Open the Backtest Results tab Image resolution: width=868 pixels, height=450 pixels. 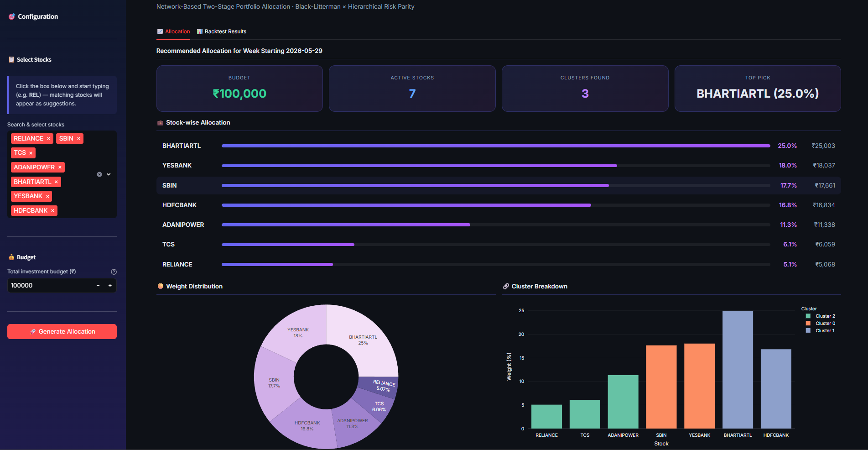(222, 31)
